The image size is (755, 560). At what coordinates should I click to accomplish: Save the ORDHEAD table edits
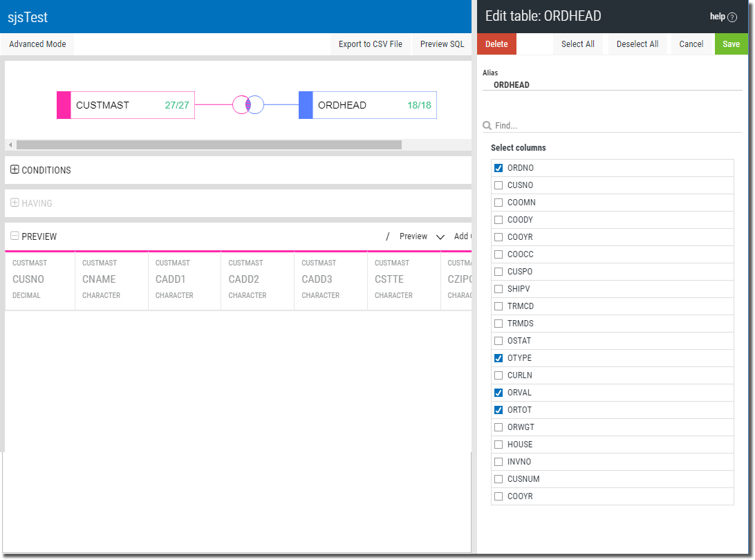731,44
